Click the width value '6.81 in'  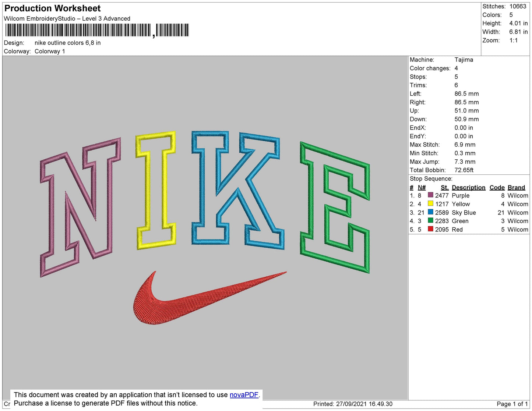coord(518,32)
